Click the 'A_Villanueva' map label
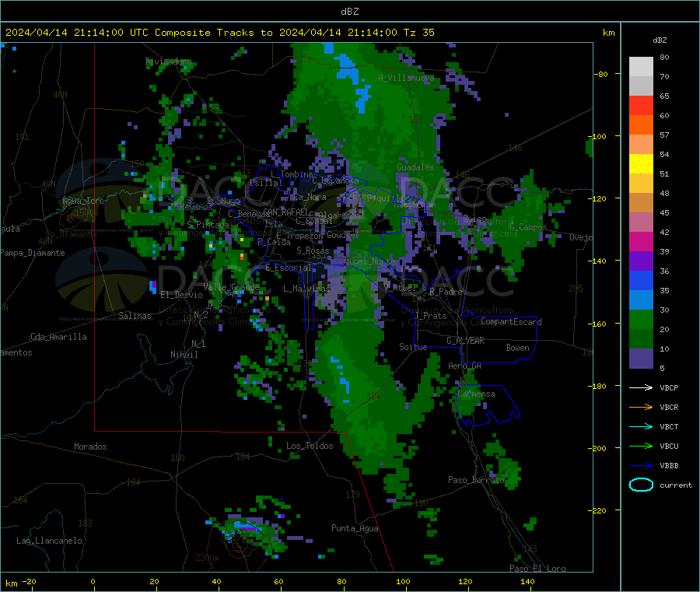Screen dimensions: 700x592 point(406,78)
